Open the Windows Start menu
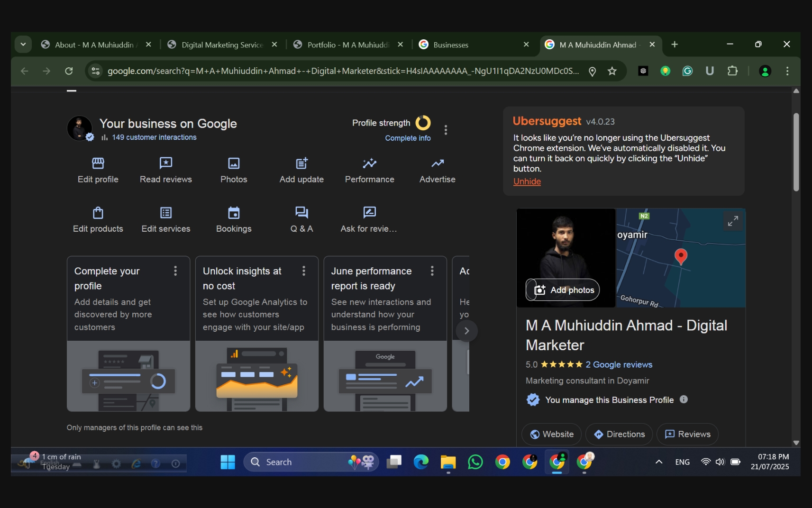 pyautogui.click(x=228, y=462)
